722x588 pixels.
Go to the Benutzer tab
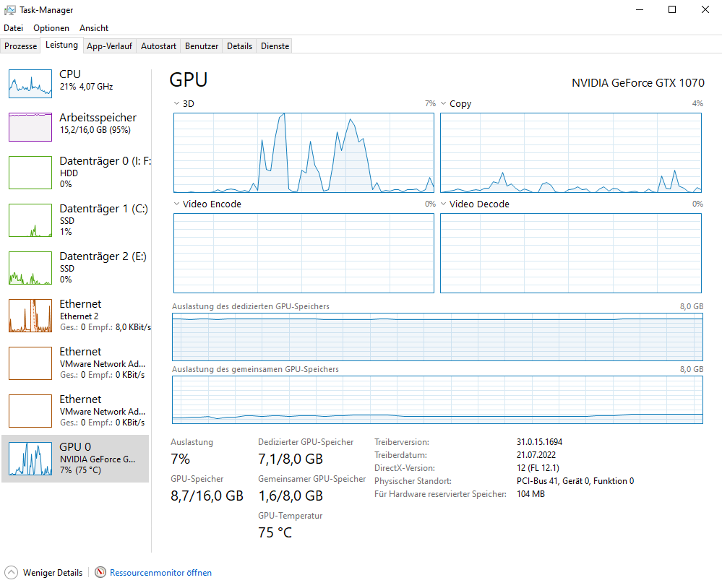tap(202, 46)
